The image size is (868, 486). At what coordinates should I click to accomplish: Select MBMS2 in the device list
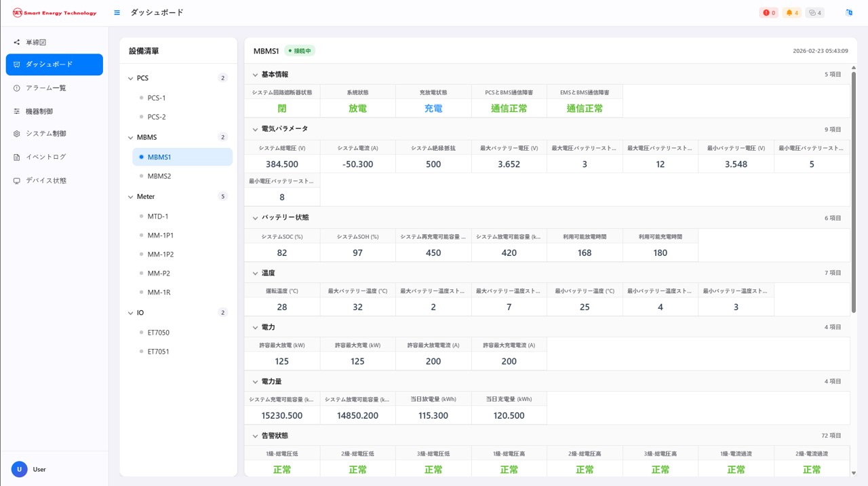[159, 176]
